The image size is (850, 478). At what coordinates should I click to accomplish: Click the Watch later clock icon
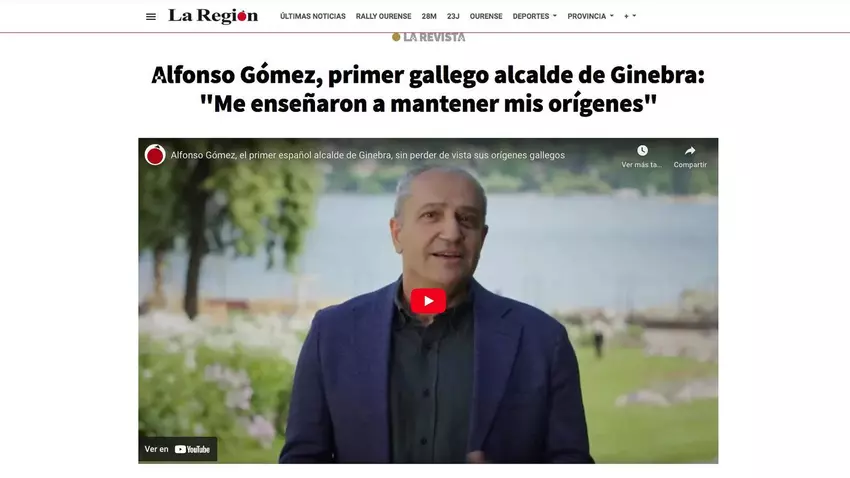tap(642, 151)
